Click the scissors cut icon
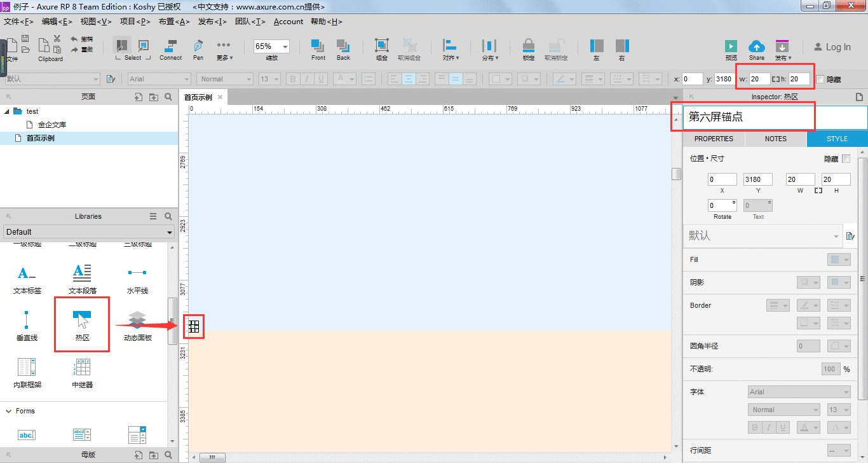 tap(57, 39)
